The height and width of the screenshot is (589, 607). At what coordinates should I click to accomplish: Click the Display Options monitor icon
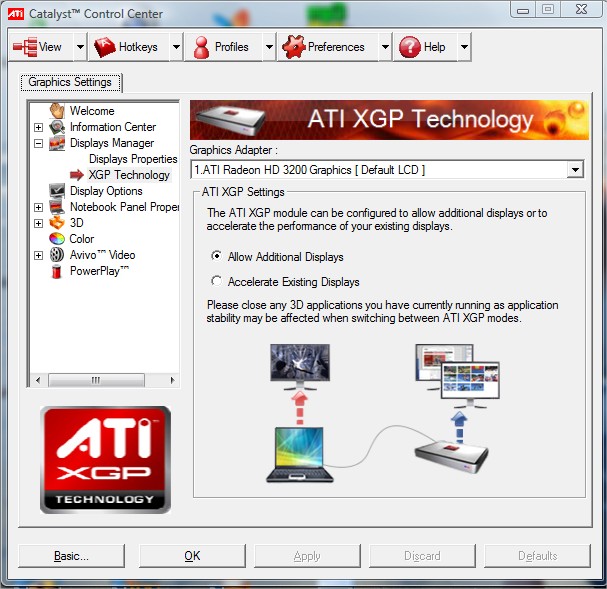[57, 191]
